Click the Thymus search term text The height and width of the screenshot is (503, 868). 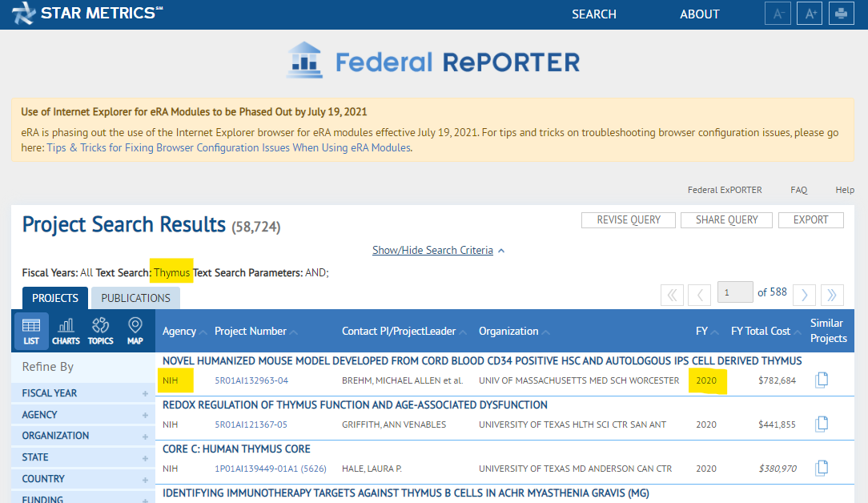[x=171, y=272]
